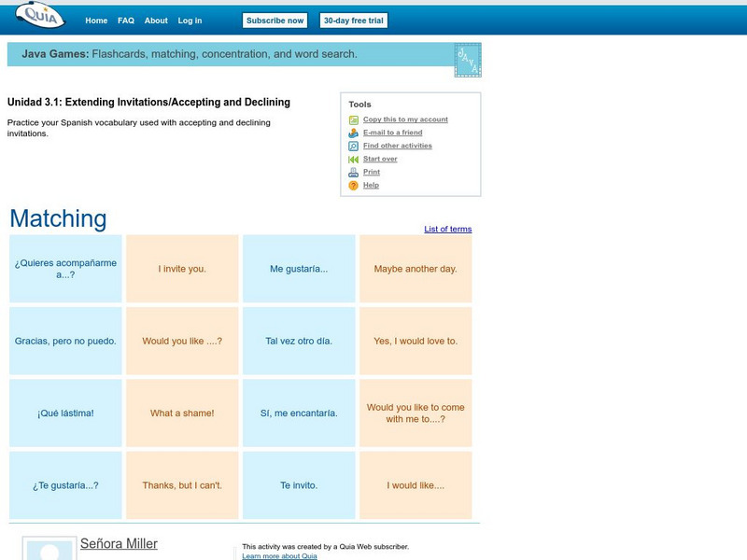Screen dimensions: 747x560
Task: Select the 'Maybe another day.' matching card
Action: (416, 268)
